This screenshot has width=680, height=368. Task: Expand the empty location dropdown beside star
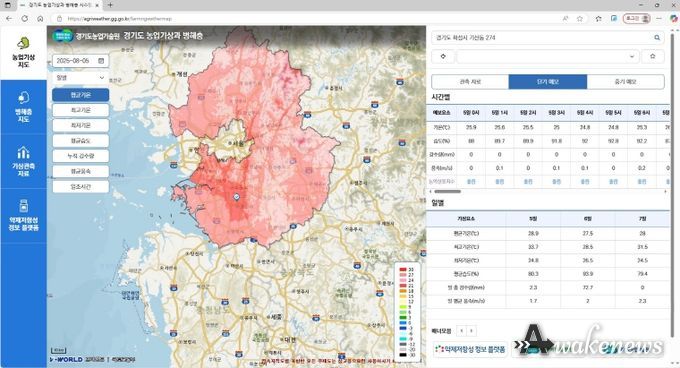click(x=548, y=56)
